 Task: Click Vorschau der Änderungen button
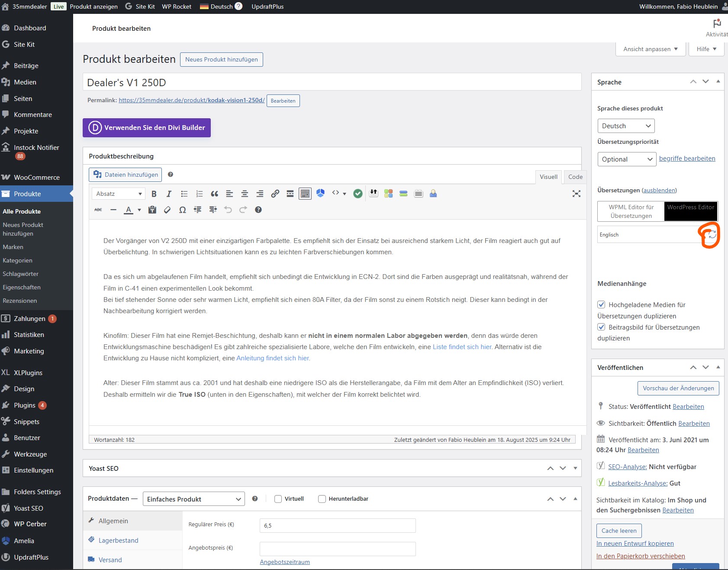[x=678, y=388]
